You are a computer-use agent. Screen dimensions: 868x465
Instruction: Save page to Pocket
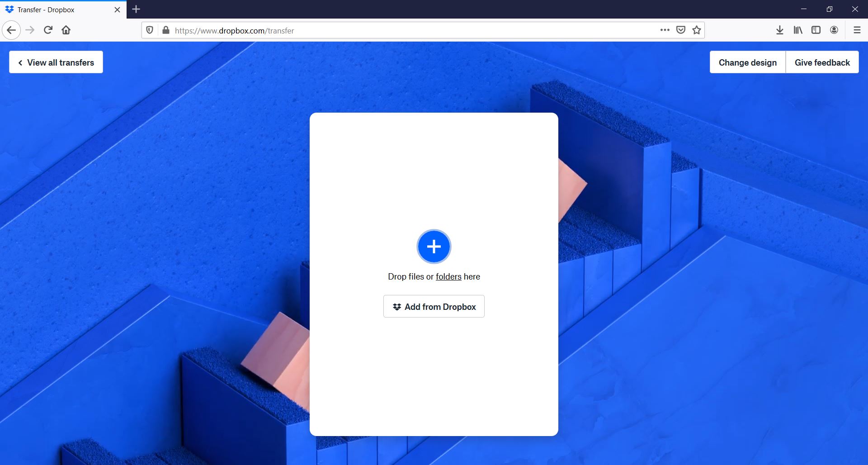pos(680,30)
